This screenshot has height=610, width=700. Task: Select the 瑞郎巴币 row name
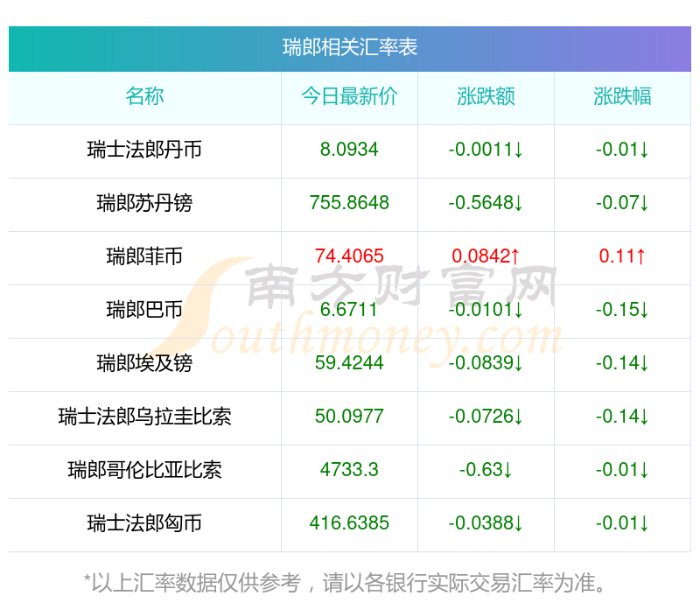pos(144,309)
